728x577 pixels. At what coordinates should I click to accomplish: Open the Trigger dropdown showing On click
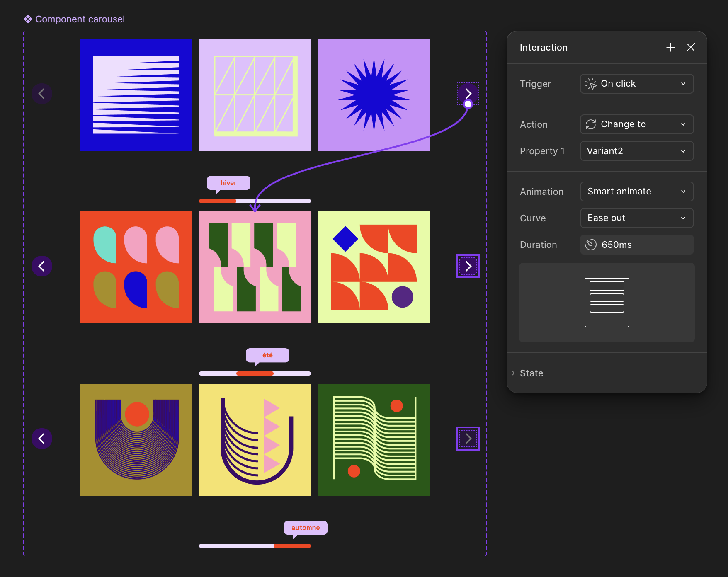(x=636, y=84)
